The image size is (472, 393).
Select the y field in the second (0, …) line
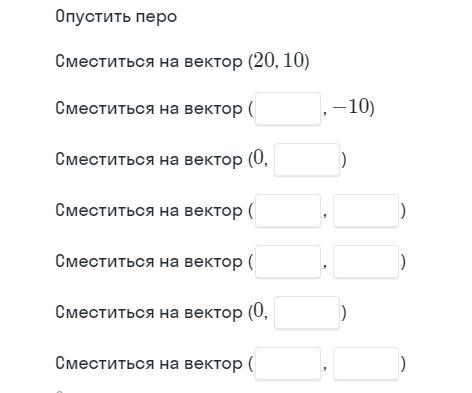[x=307, y=313]
